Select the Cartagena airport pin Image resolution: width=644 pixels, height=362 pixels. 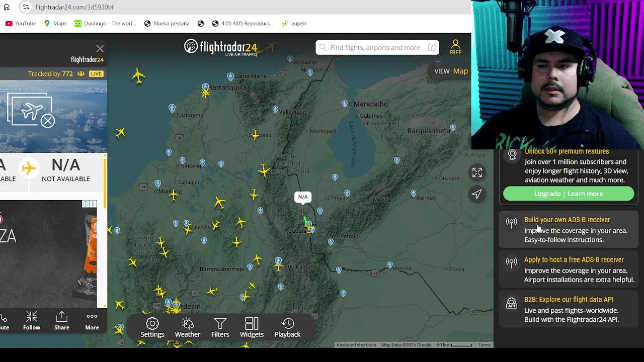pos(172,108)
